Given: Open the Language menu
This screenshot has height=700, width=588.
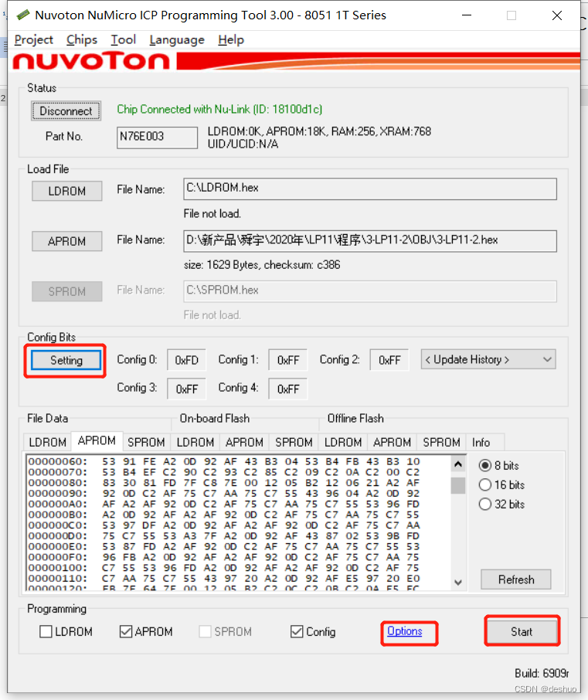Looking at the screenshot, I should 177,39.
